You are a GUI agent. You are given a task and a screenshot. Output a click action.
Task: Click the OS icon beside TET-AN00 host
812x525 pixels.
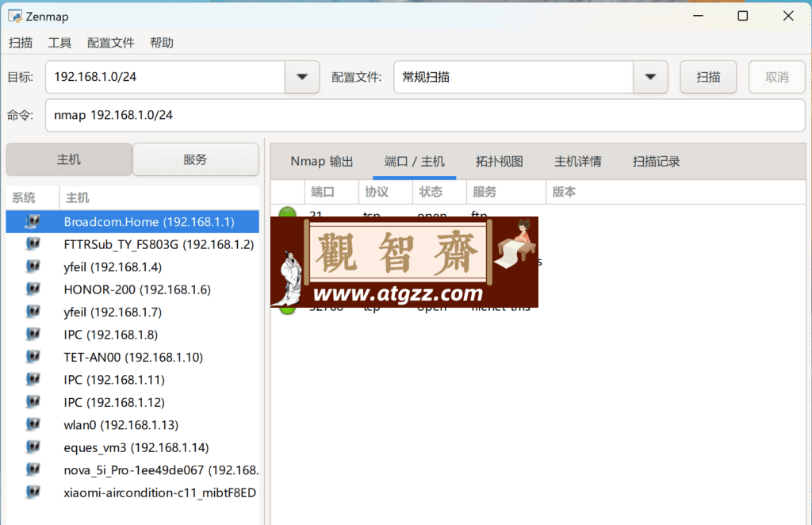[33, 357]
